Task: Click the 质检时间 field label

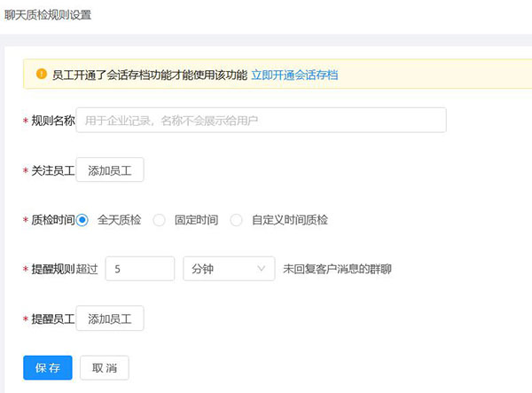Action: (53, 220)
